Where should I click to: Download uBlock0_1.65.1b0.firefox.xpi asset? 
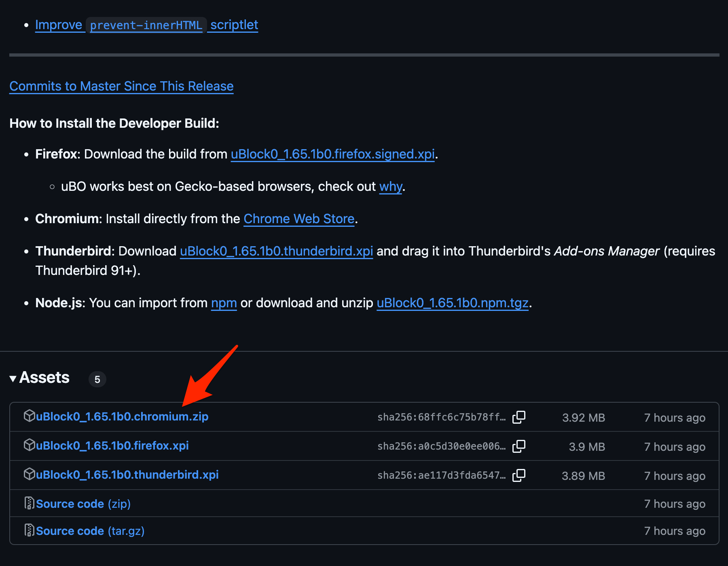tap(112, 446)
